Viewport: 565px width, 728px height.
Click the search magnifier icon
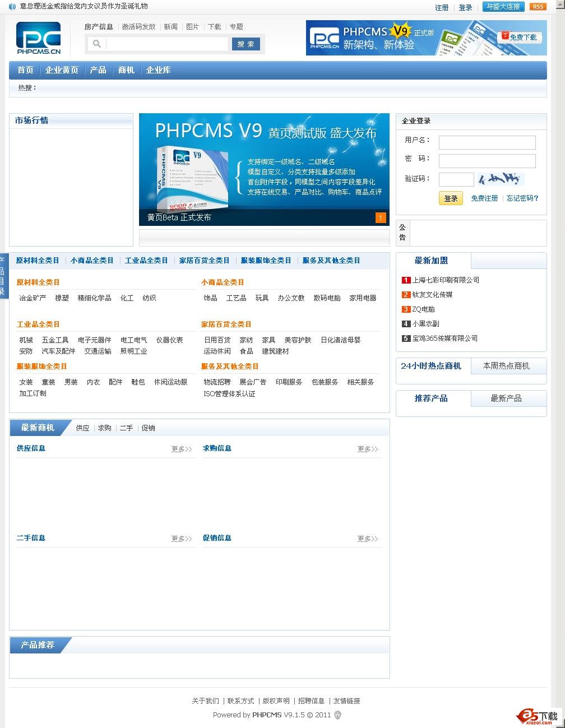(95, 44)
